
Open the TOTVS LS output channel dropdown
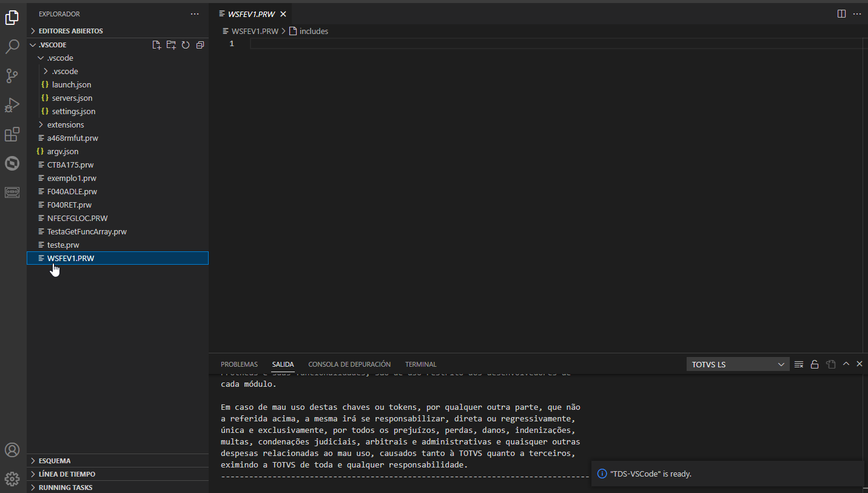[738, 364]
